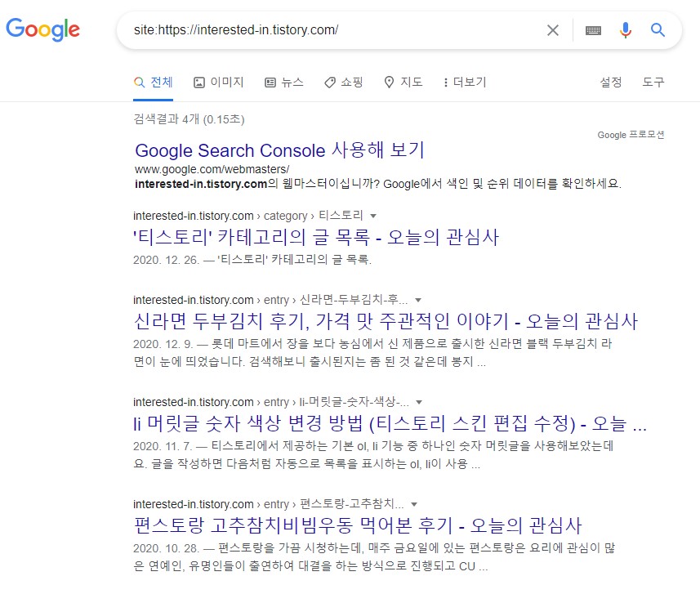Open Google Search Console 사용해 보기 link
700x594 pixels.
279,150
